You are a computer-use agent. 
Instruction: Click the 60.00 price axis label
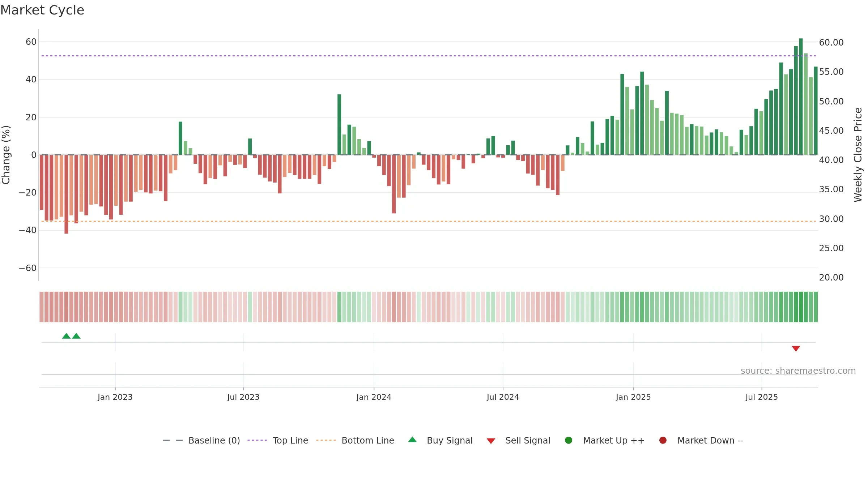tap(831, 42)
